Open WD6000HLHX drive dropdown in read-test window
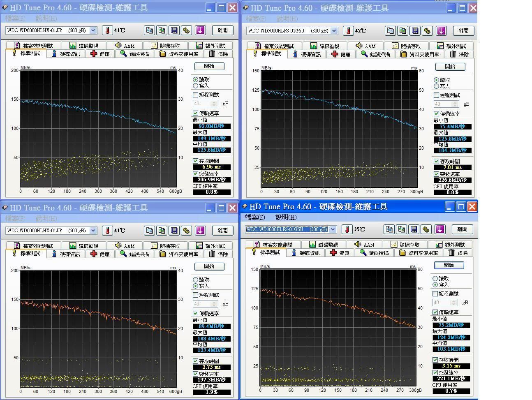Image resolution: width=532 pixels, height=400 pixels. click(x=93, y=30)
